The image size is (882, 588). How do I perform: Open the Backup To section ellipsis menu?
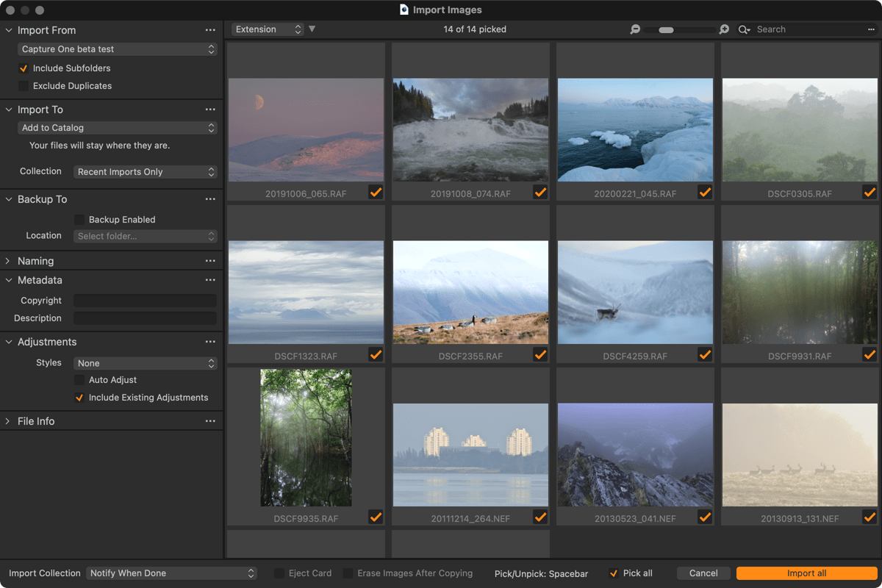[x=210, y=199]
